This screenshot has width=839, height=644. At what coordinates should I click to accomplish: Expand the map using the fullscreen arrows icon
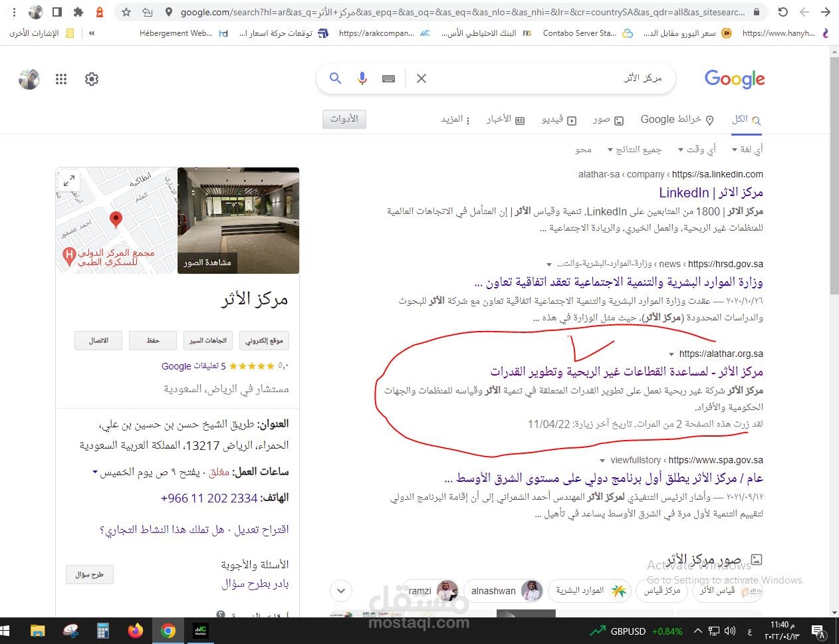pyautogui.click(x=69, y=180)
